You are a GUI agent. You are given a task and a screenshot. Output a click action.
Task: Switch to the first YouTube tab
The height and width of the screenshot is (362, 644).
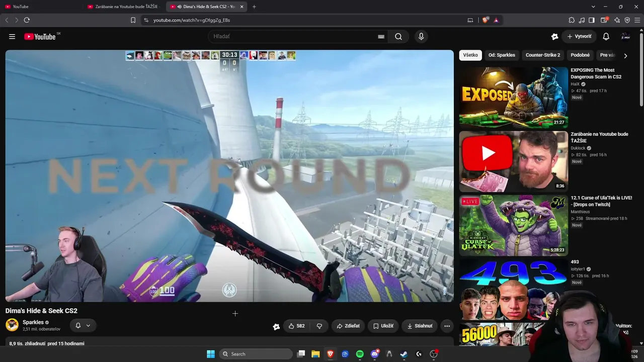42,7
